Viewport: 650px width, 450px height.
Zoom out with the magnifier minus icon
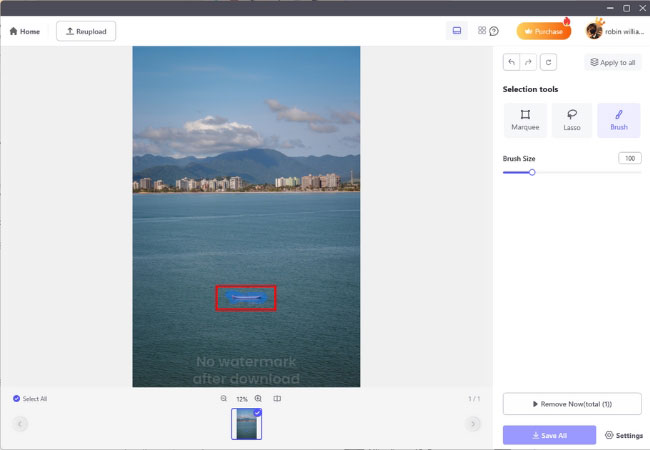coord(224,399)
